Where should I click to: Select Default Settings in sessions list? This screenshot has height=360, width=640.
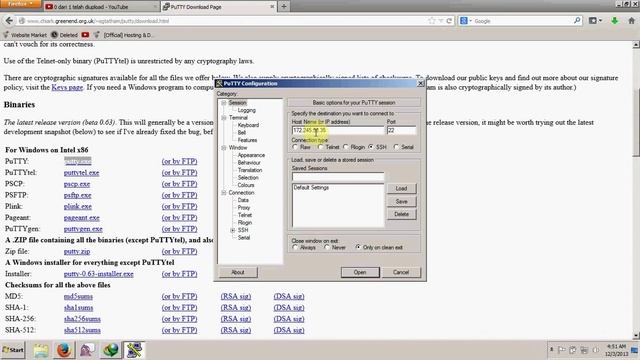coord(311,188)
